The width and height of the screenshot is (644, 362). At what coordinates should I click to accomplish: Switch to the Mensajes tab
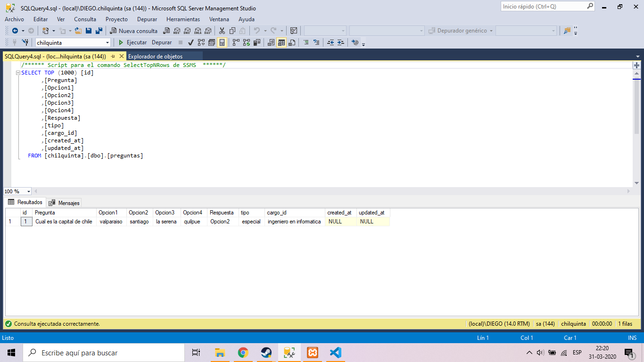[65, 203]
